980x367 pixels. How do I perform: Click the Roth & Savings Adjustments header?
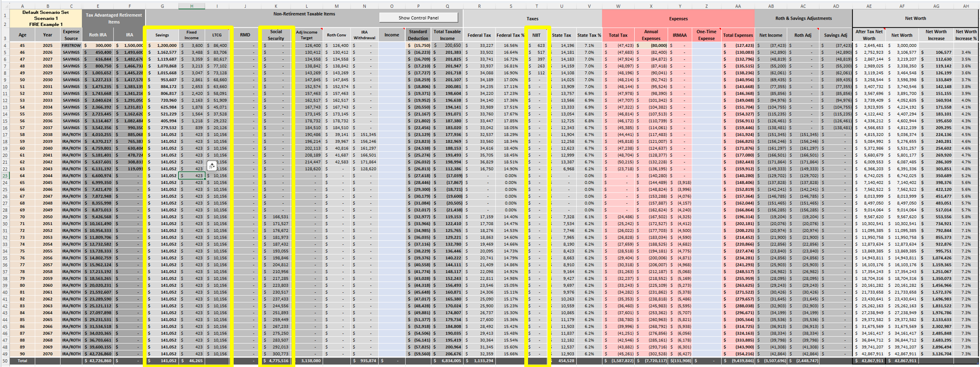(803, 19)
